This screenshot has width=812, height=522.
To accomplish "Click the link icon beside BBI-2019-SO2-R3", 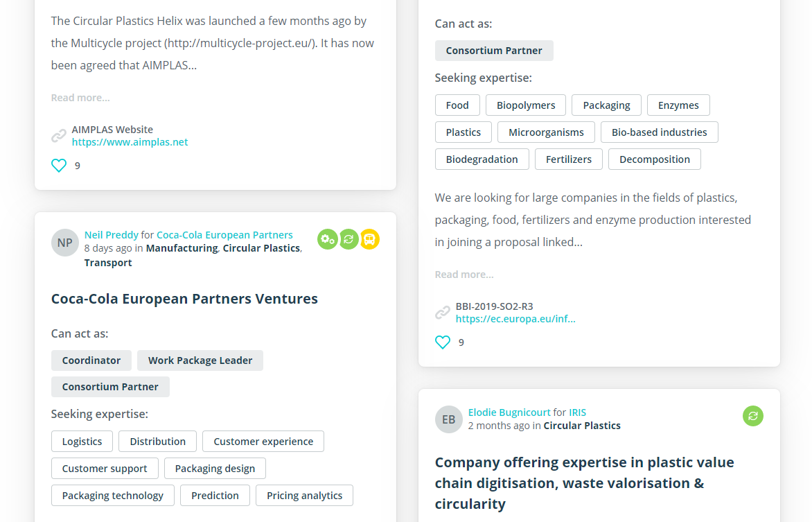I will tap(442, 313).
